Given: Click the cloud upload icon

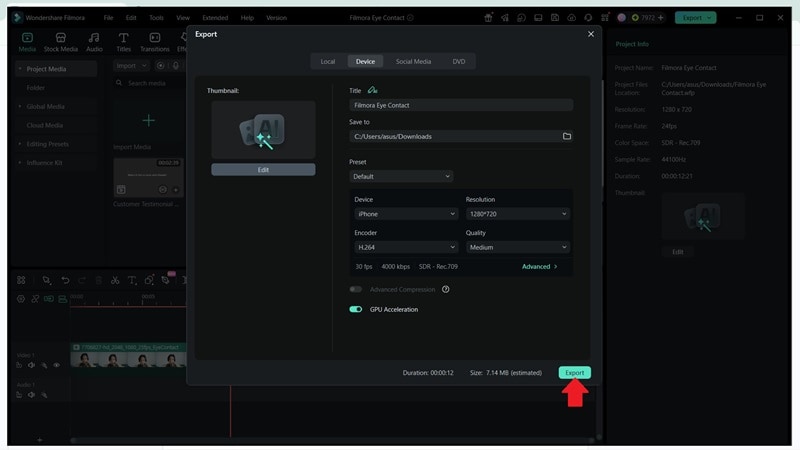Looking at the screenshot, I should coord(571,17).
